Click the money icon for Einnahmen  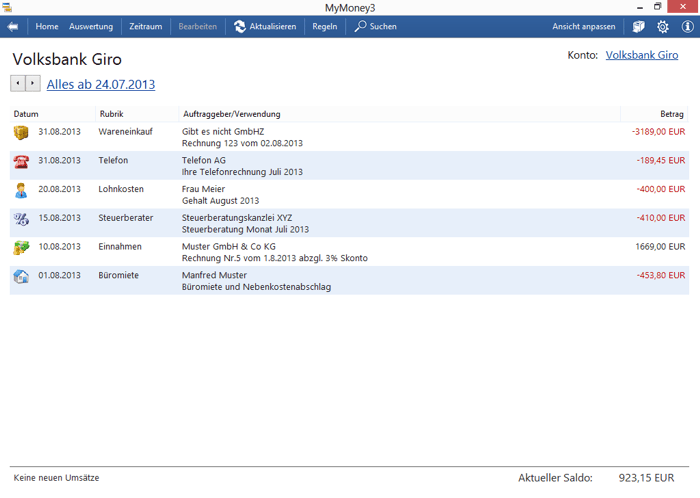pyautogui.click(x=21, y=248)
